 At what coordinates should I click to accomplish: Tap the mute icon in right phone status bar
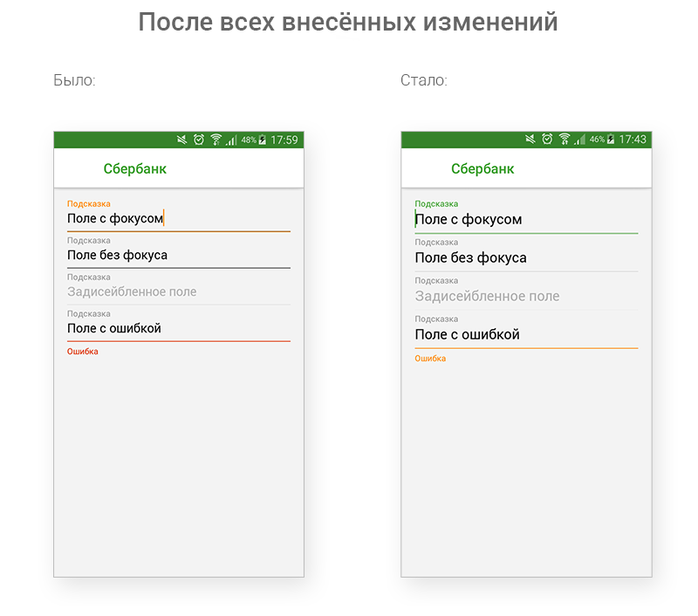pyautogui.click(x=530, y=140)
